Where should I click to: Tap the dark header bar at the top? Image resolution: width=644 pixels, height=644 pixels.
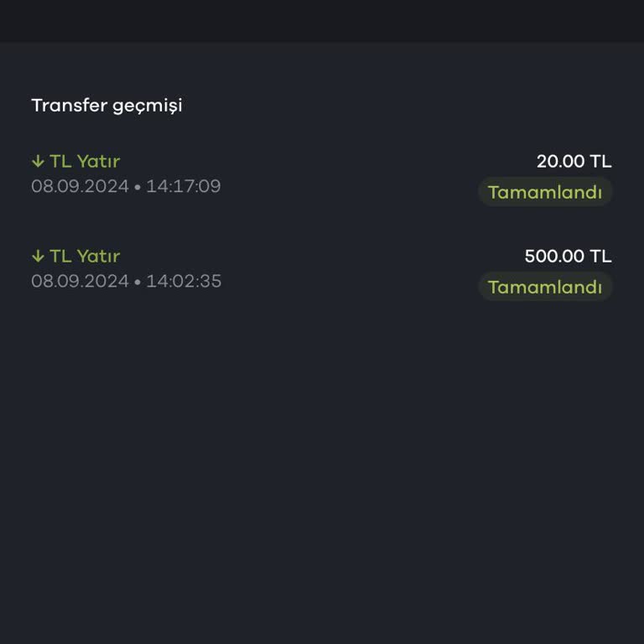(x=322, y=21)
